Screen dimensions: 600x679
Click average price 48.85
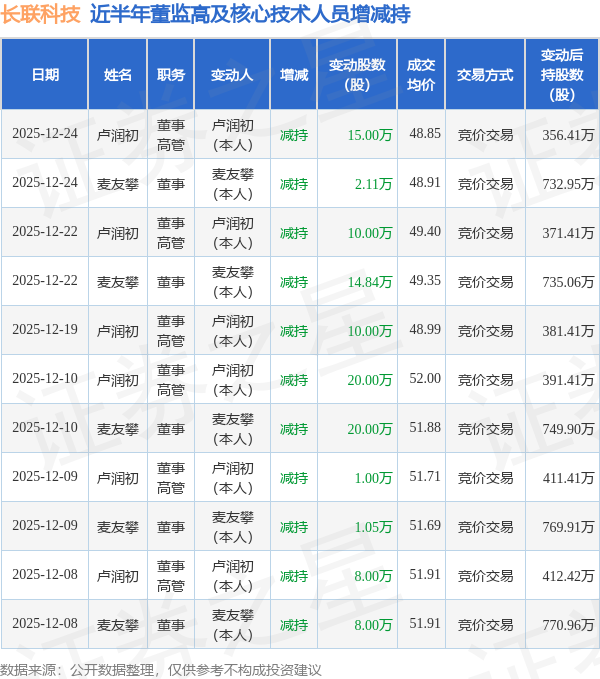(425, 133)
